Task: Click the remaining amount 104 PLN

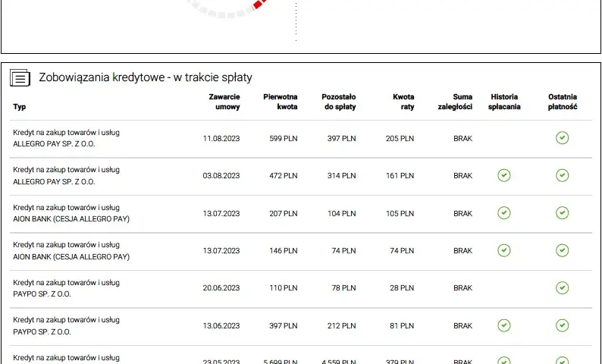Action: (342, 214)
